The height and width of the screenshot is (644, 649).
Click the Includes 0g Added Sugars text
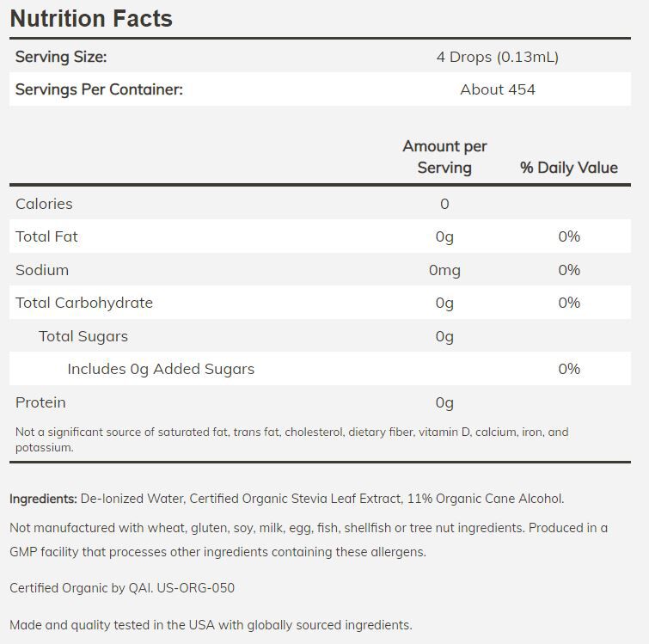tap(161, 369)
